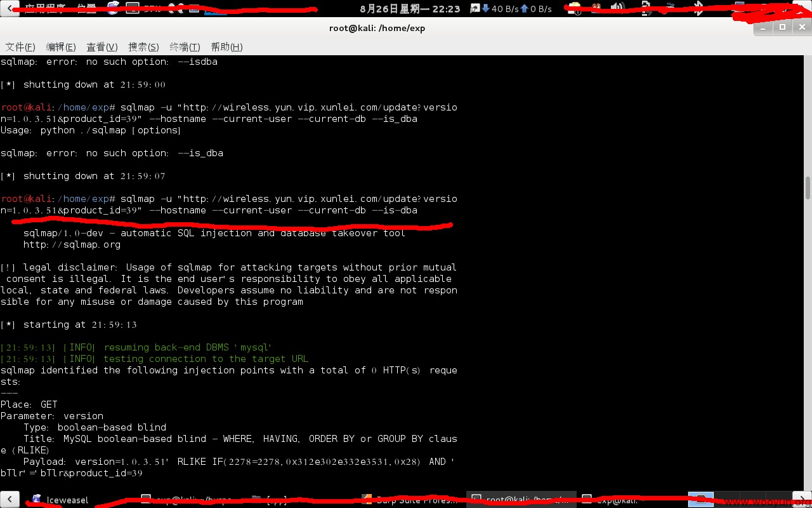The height and width of the screenshot is (508, 812).
Task: Click the 'shutting down at 21:59:07' line
Action: point(83,176)
